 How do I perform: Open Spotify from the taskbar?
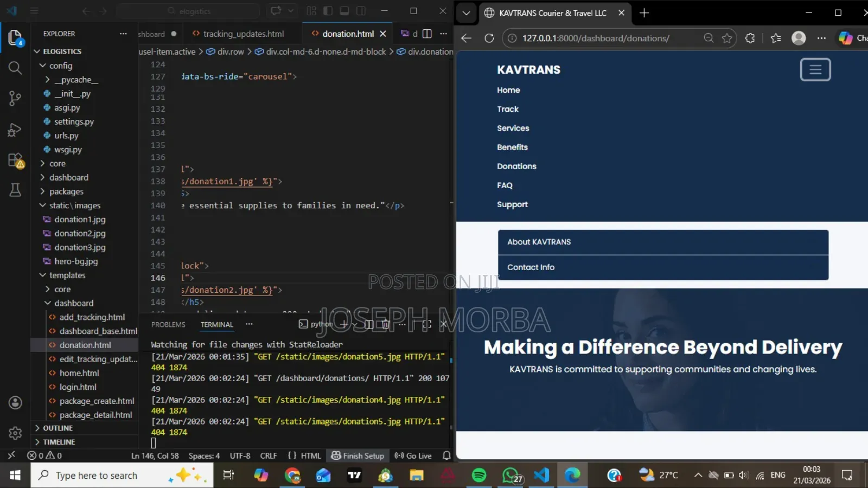point(479,476)
